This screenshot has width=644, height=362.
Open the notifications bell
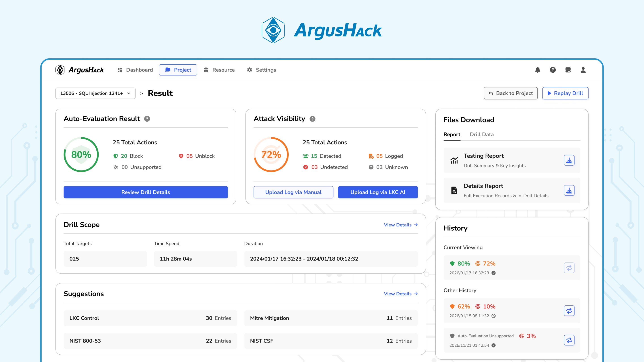tap(538, 70)
